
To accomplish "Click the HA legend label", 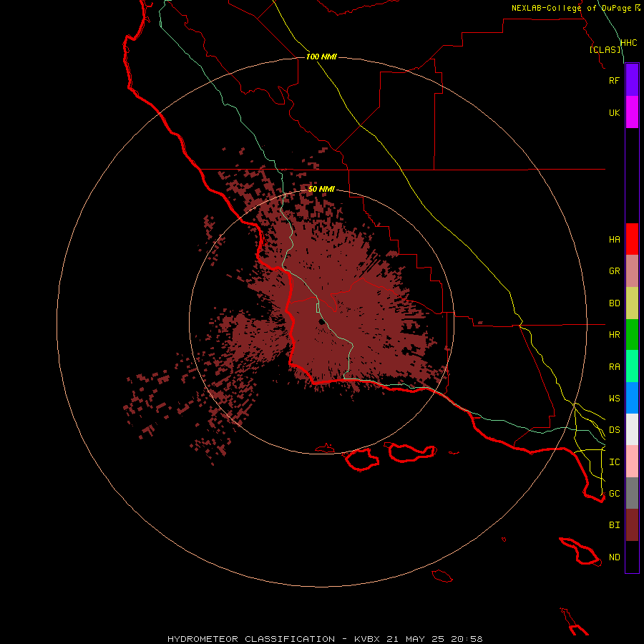I will (614, 240).
